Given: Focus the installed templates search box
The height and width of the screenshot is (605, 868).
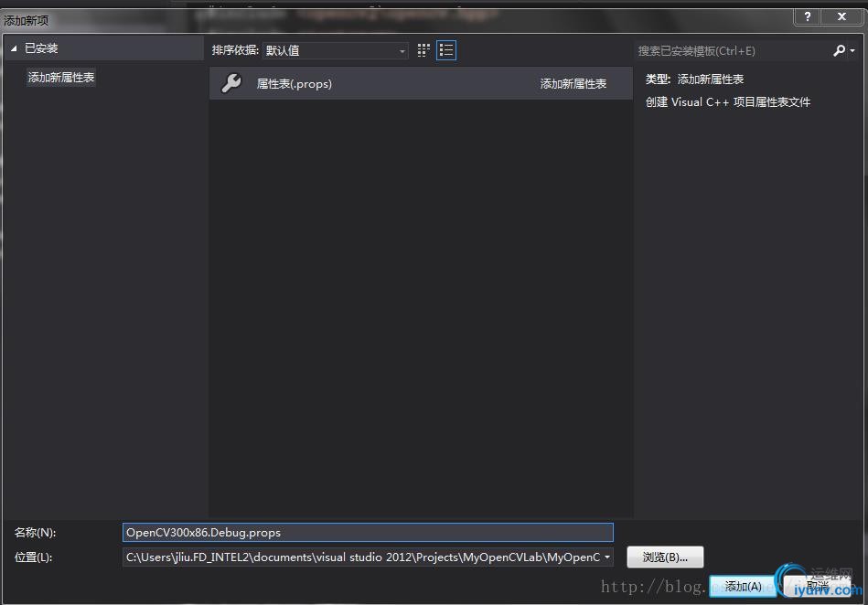Looking at the screenshot, I should point(731,51).
